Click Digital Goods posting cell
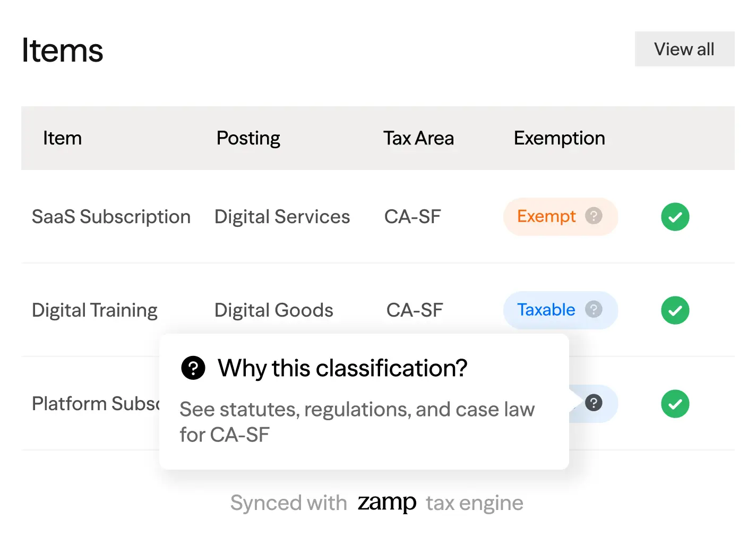 point(273,310)
